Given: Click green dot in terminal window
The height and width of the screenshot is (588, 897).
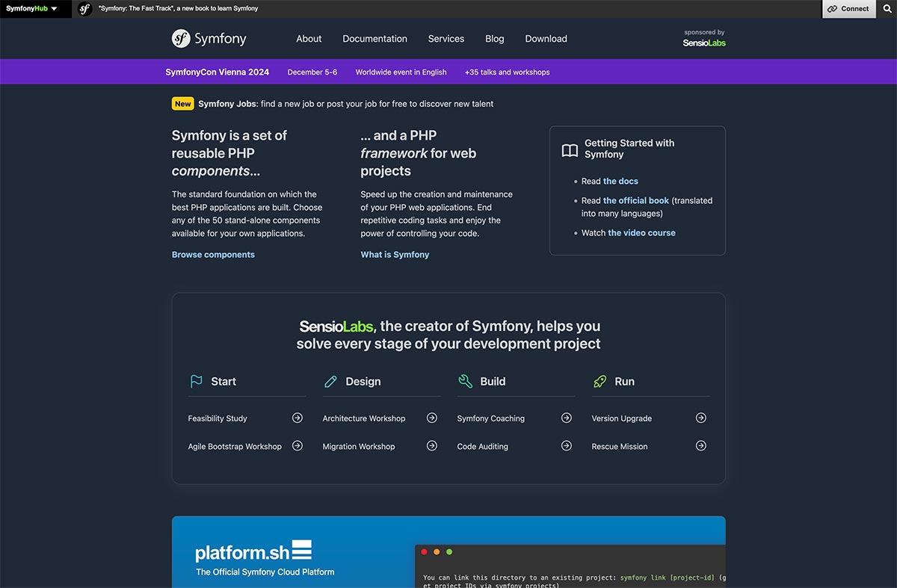Looking at the screenshot, I should pyautogui.click(x=449, y=552).
